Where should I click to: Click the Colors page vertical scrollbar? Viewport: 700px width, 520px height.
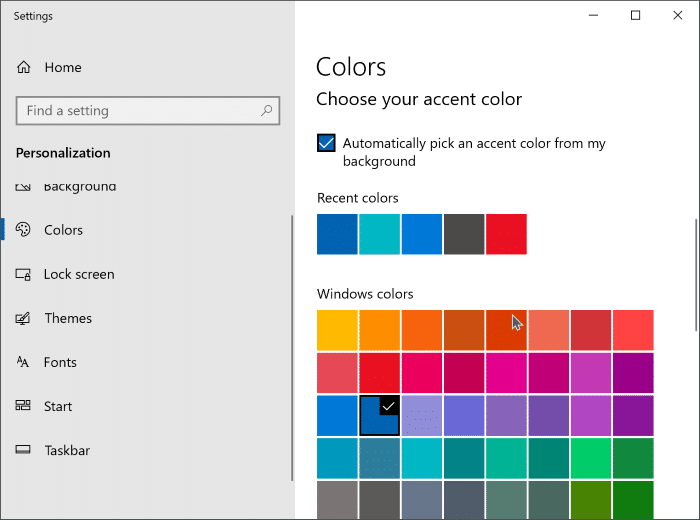[696, 275]
